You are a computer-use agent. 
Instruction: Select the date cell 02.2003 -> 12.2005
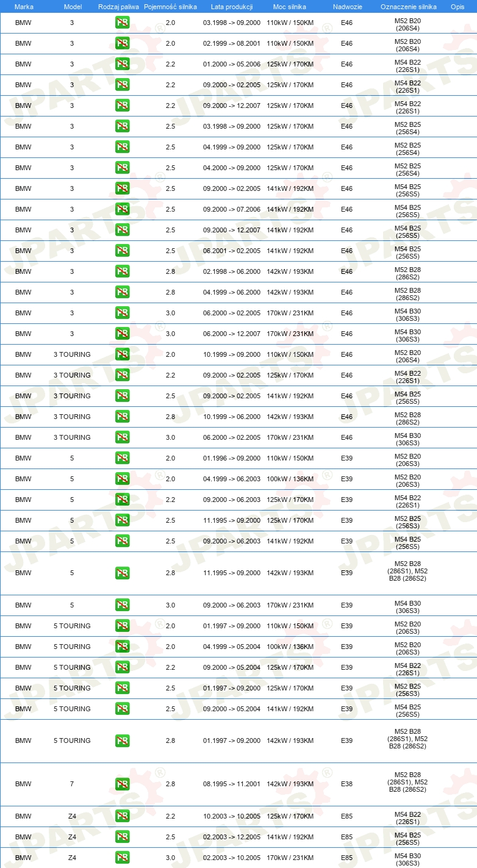click(232, 837)
